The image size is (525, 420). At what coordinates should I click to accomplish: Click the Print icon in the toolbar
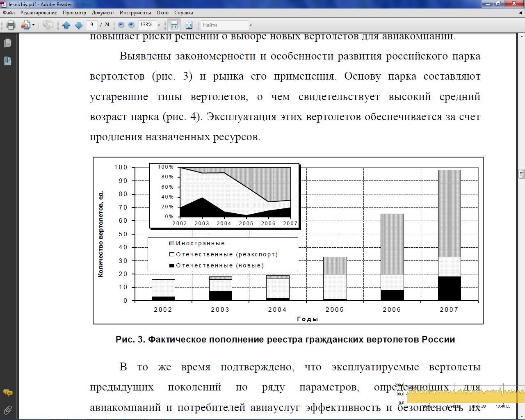pyautogui.click(x=11, y=25)
